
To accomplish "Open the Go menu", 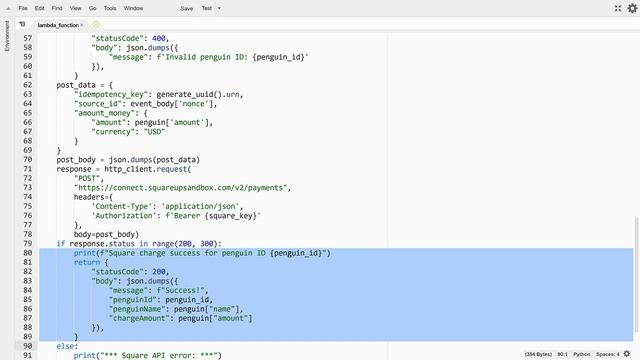I will coord(93,8).
